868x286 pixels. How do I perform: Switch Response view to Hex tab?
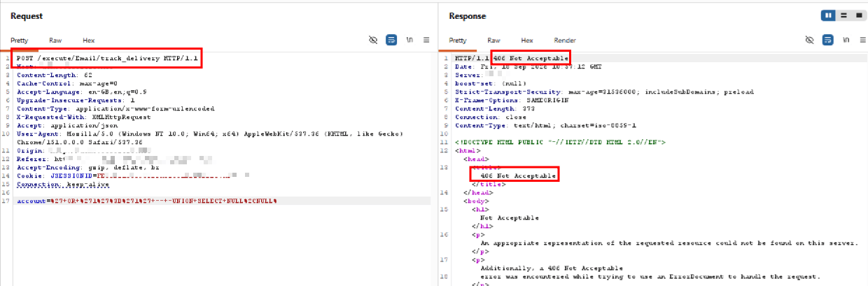click(526, 41)
